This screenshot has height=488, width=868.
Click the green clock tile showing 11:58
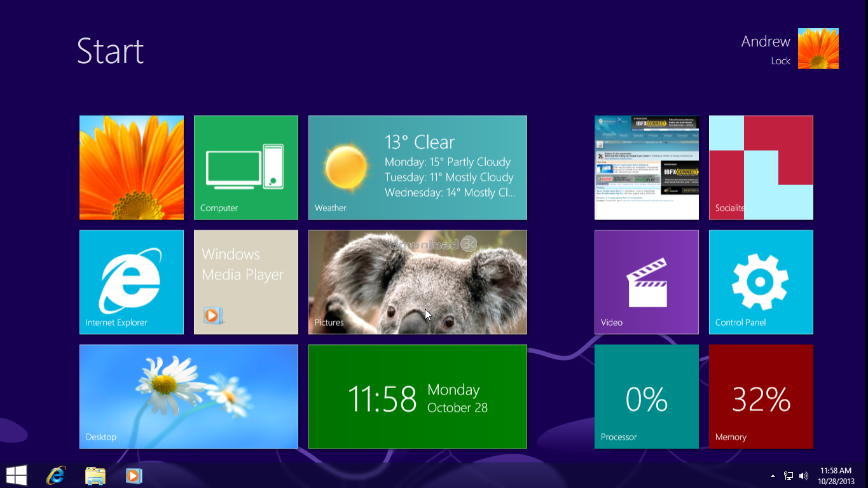click(417, 396)
